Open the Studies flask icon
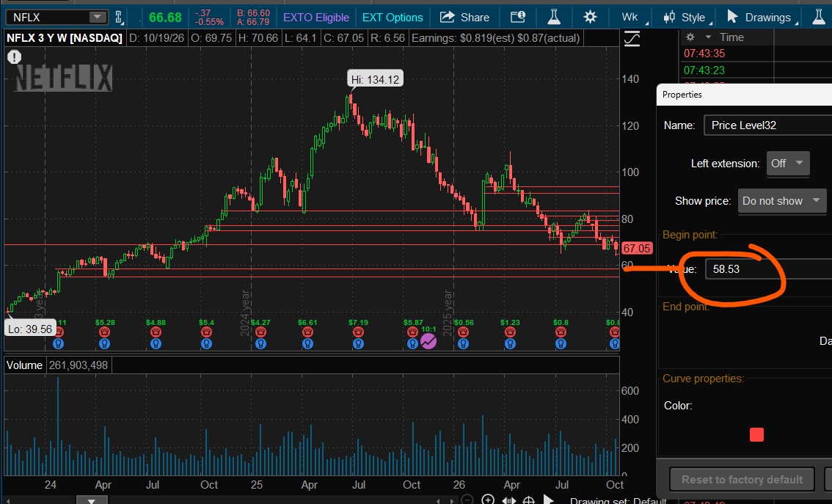Image resolution: width=832 pixels, height=504 pixels. 554,17
